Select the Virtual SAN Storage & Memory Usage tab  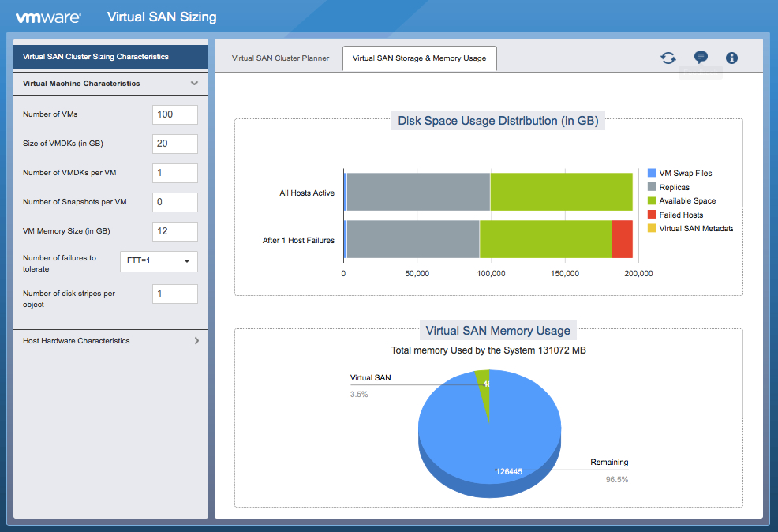(x=419, y=58)
